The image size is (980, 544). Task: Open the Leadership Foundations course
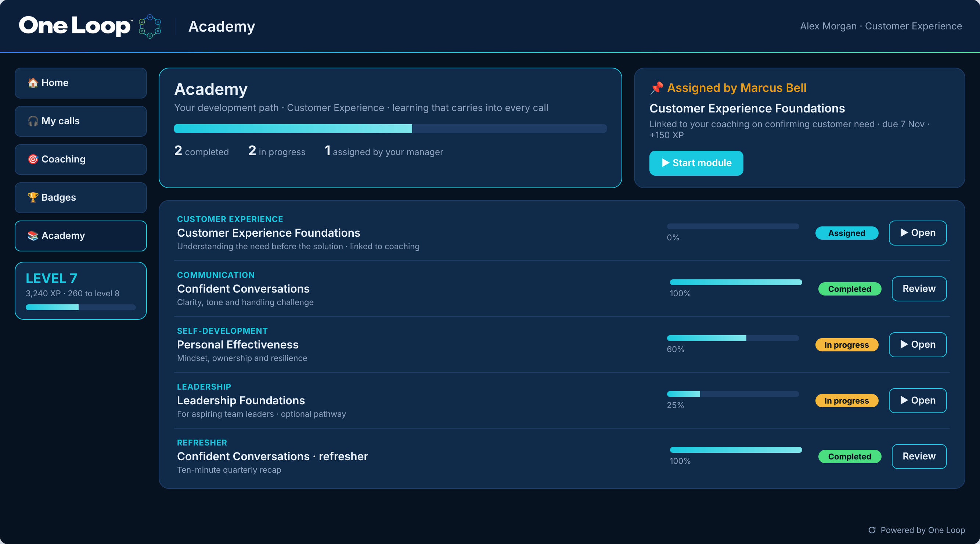pyautogui.click(x=918, y=401)
